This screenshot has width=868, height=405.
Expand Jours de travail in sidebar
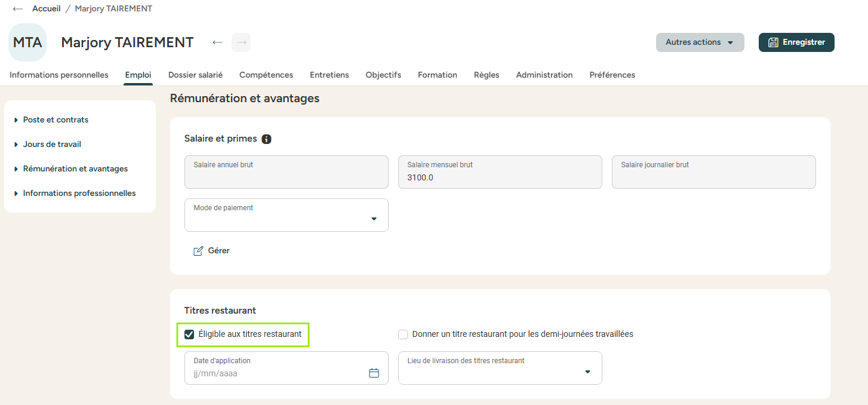[52, 145]
